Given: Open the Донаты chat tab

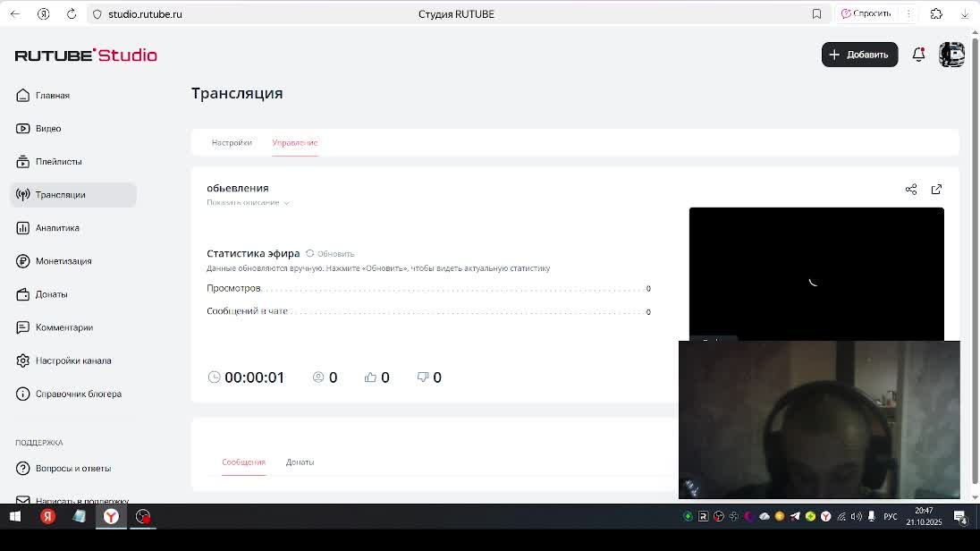Looking at the screenshot, I should pyautogui.click(x=300, y=462).
